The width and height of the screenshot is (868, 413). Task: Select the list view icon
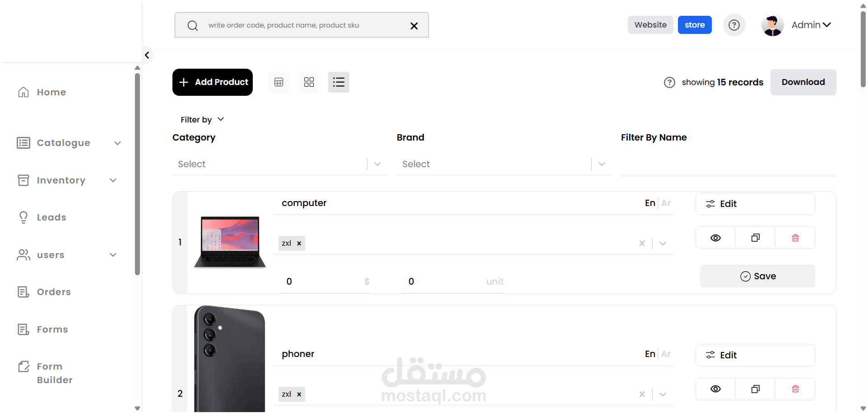339,82
